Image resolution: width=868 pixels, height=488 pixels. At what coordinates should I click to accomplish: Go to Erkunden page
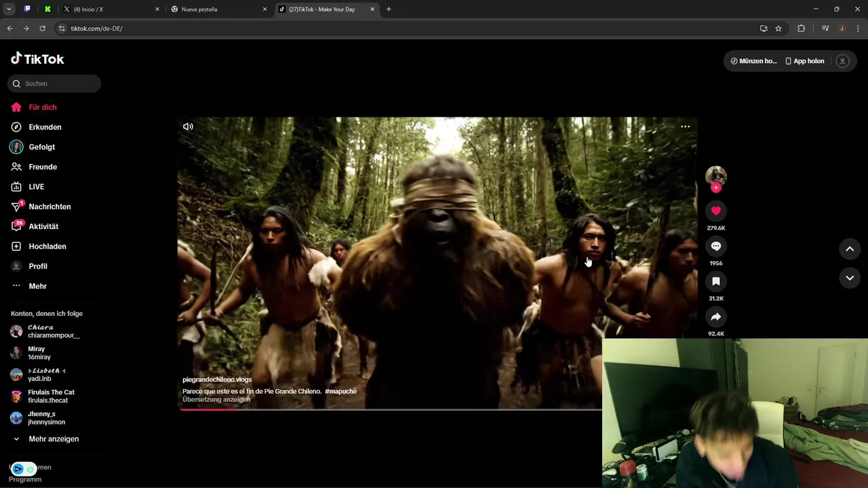click(45, 127)
